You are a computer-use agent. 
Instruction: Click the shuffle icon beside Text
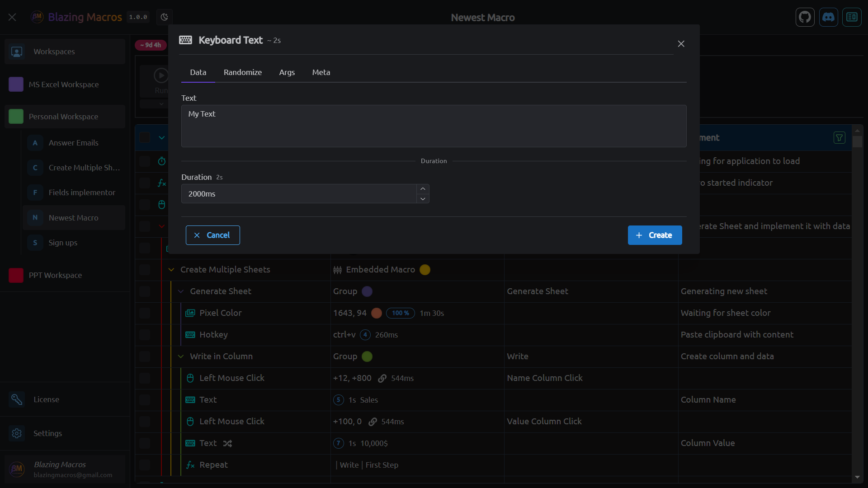pos(227,444)
